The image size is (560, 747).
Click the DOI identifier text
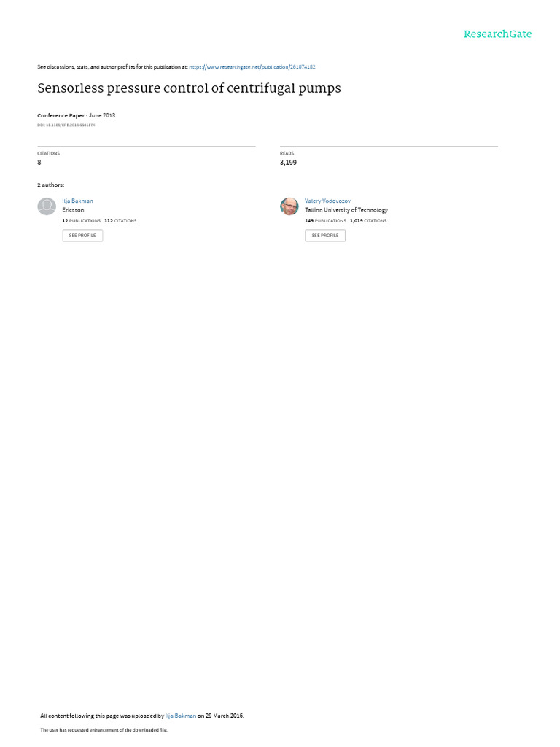66,125
